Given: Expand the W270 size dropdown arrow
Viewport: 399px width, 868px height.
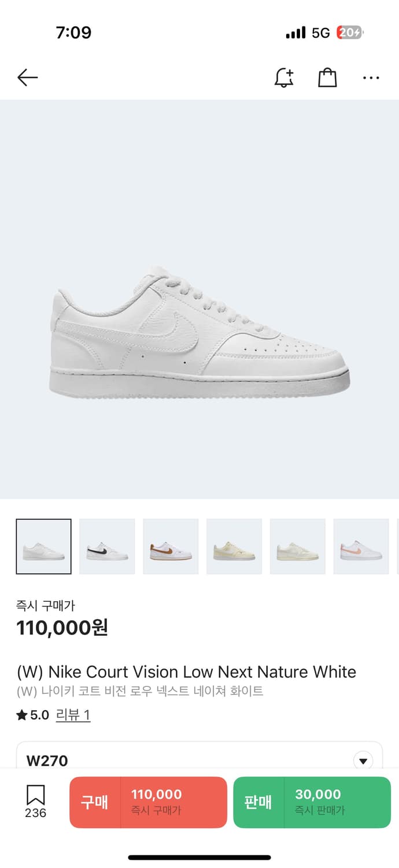Looking at the screenshot, I should pos(363,760).
